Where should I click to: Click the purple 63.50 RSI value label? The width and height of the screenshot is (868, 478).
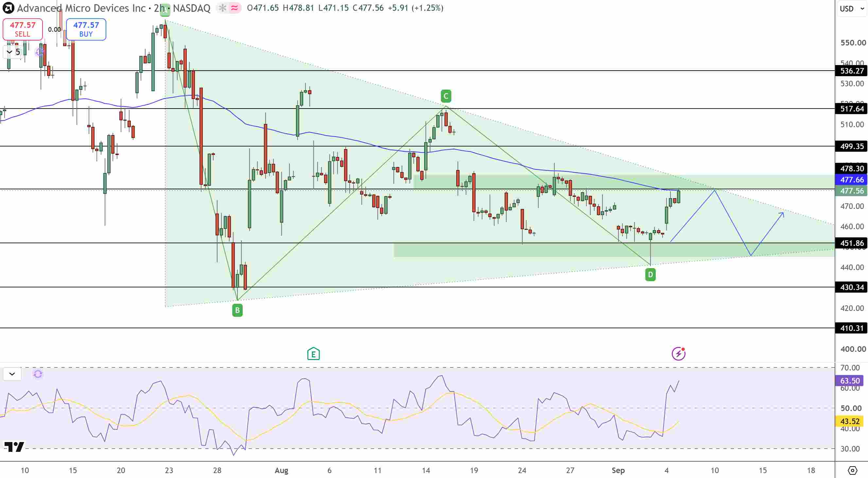click(849, 381)
